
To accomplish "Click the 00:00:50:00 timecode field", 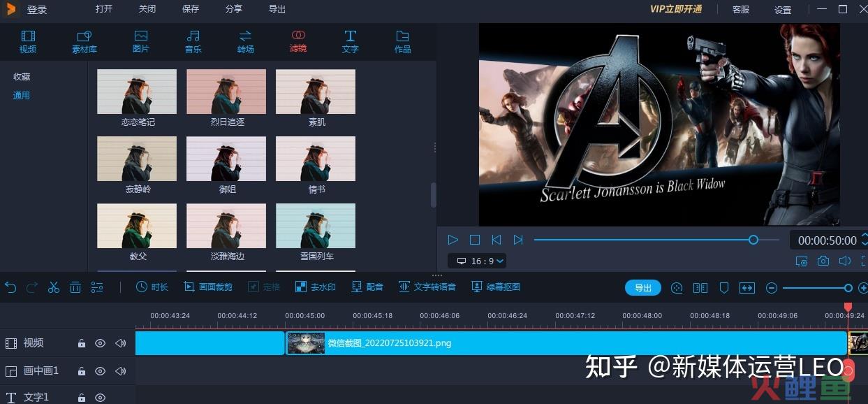I will pos(827,240).
